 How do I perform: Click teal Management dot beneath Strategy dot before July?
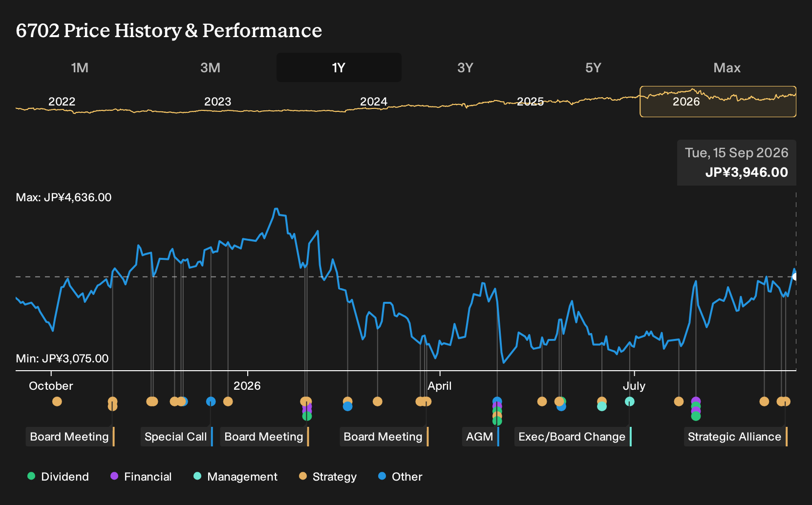pyautogui.click(x=602, y=406)
